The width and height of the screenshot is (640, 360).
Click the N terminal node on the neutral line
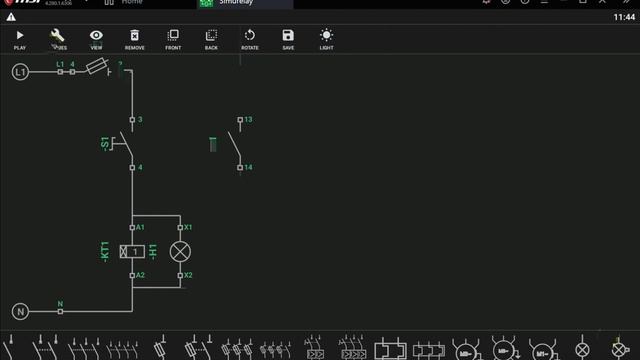click(x=60, y=311)
